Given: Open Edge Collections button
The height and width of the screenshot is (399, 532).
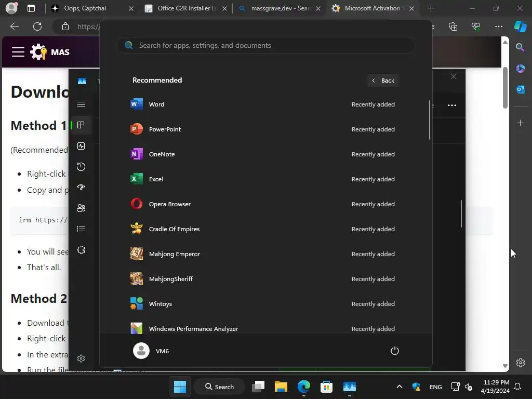Looking at the screenshot, I should pyautogui.click(x=453, y=26).
